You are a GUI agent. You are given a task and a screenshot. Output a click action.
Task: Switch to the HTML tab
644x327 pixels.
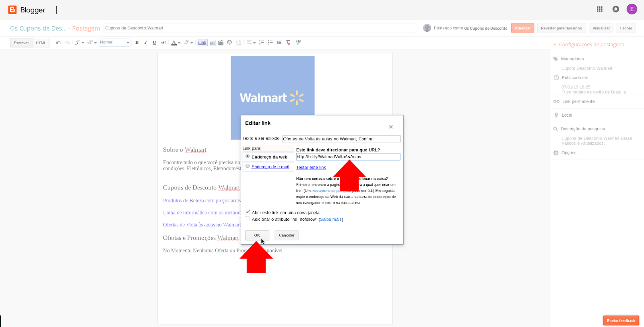click(x=41, y=43)
